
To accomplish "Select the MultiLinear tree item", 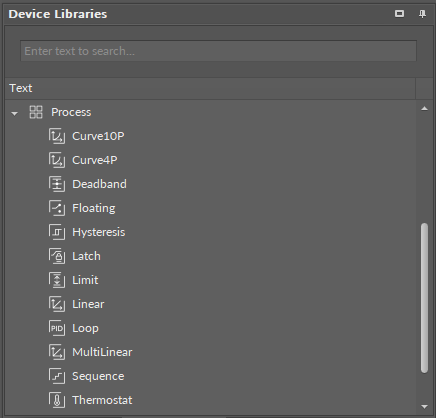I will point(102,352).
